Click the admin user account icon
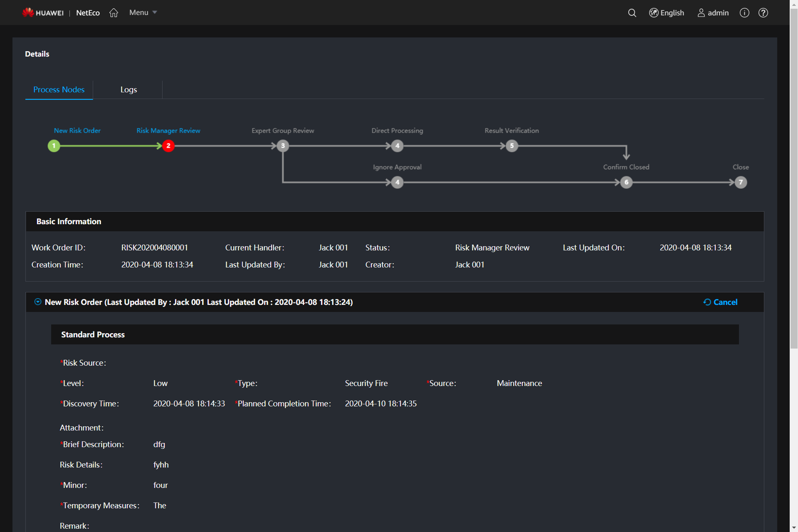 coord(701,13)
